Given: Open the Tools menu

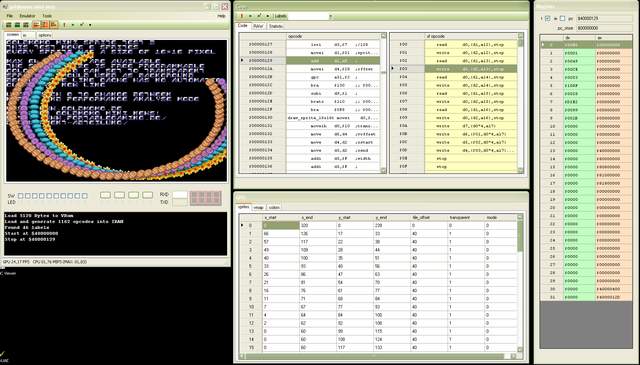Looking at the screenshot, I should click(x=47, y=16).
